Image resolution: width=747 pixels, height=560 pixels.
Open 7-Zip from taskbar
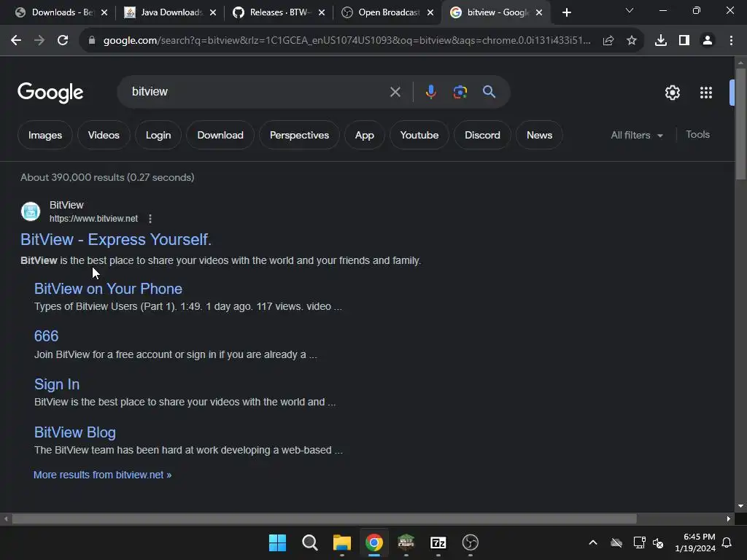[x=438, y=542]
